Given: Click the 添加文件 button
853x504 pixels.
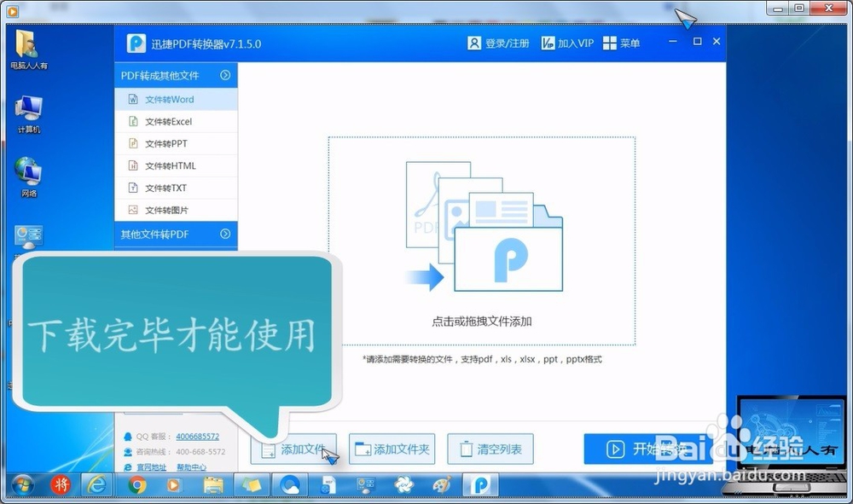Looking at the screenshot, I should 293,449.
